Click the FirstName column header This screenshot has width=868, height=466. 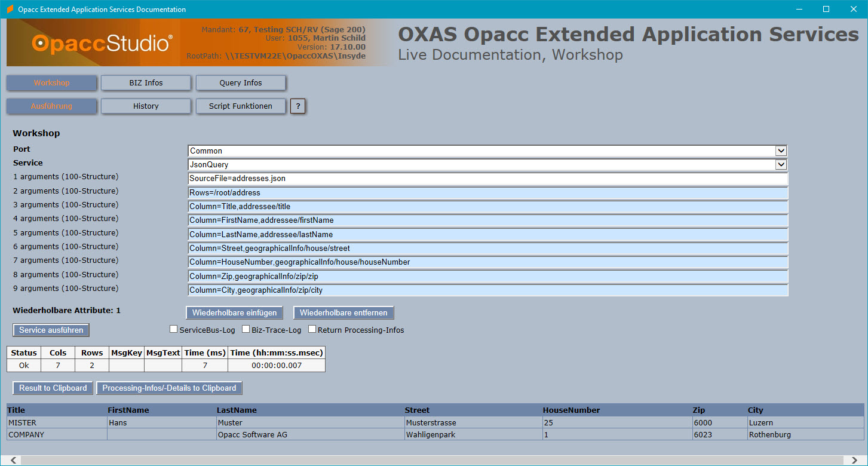161,410
